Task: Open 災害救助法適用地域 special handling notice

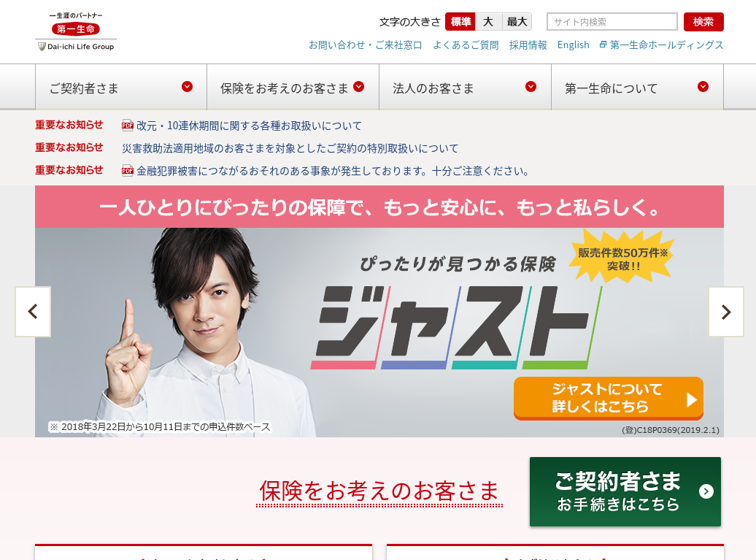Action: point(290,148)
